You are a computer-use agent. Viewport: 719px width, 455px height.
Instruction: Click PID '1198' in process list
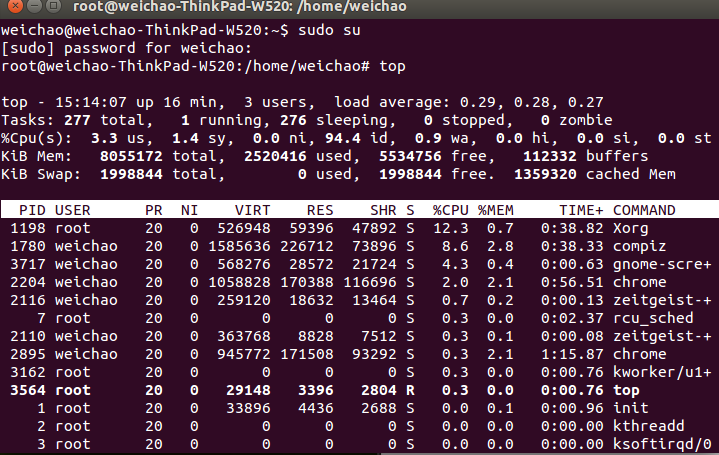point(28,228)
